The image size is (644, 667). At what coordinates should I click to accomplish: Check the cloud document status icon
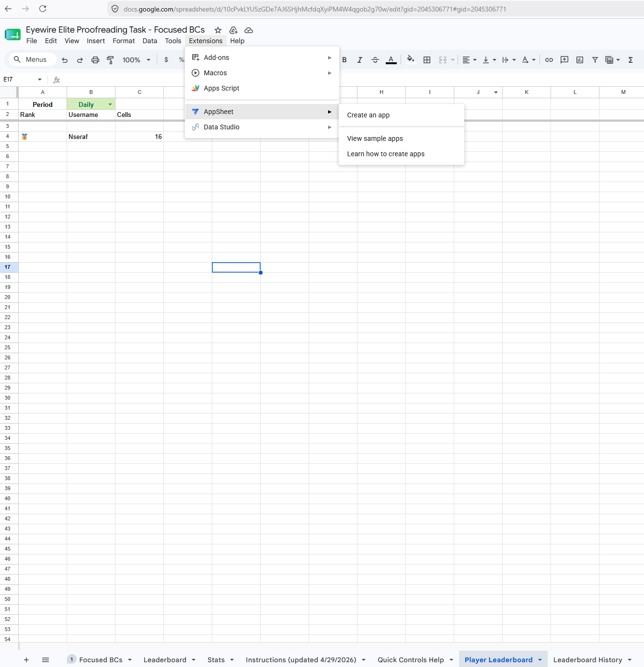click(249, 30)
